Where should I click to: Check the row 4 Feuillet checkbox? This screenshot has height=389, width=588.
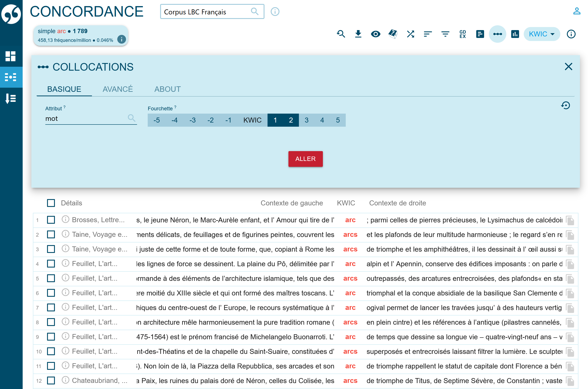(51, 264)
